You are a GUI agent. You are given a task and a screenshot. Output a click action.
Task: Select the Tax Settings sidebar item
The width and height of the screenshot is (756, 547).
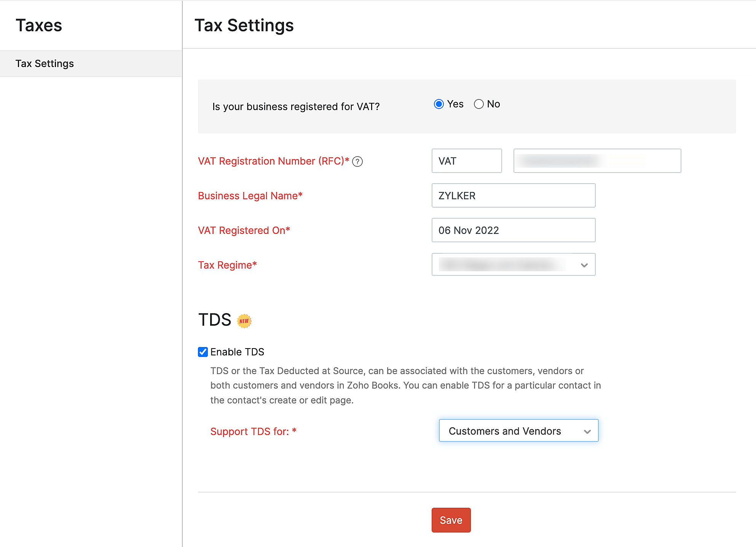[45, 63]
